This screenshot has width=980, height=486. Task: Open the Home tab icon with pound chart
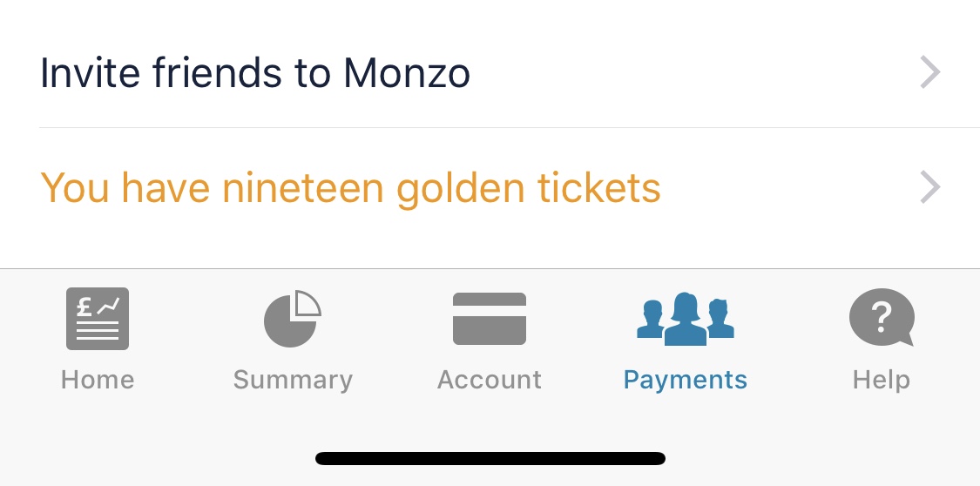[x=98, y=319]
